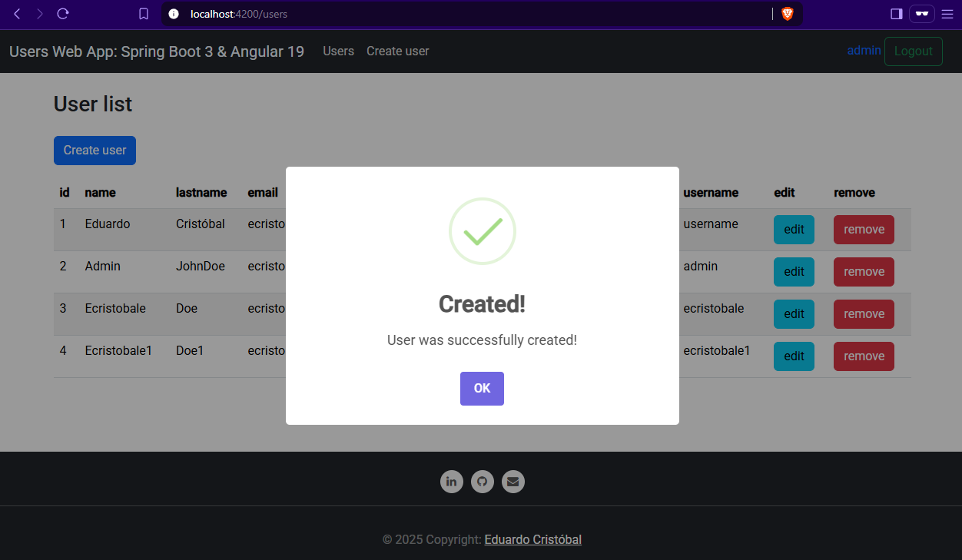This screenshot has height=560, width=962.
Task: Select Create user in the navbar
Action: 397,51
